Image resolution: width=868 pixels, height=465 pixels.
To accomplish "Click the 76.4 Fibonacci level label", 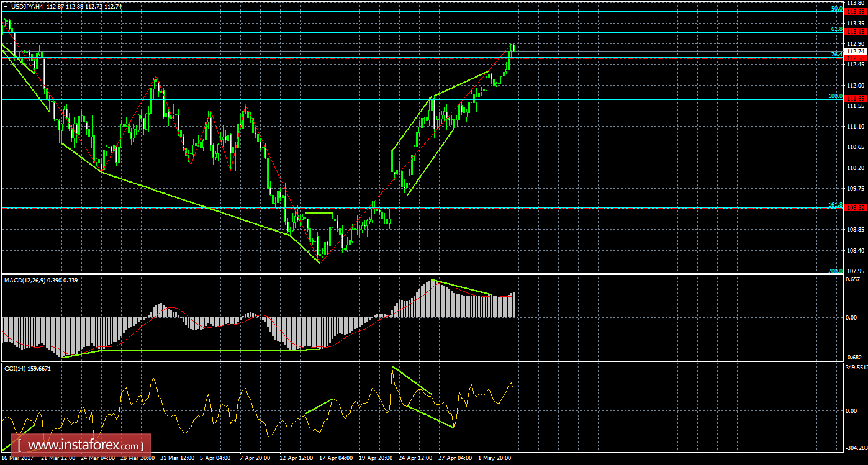I will pos(836,55).
